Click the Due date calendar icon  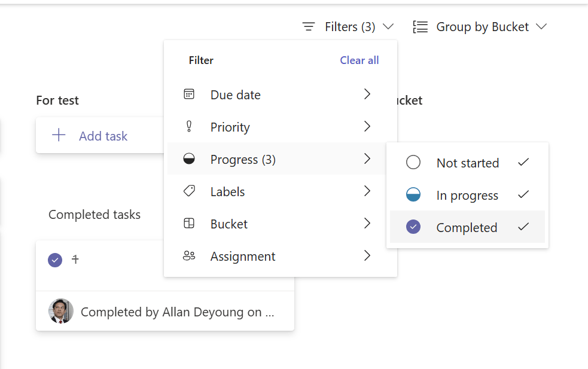tap(189, 94)
